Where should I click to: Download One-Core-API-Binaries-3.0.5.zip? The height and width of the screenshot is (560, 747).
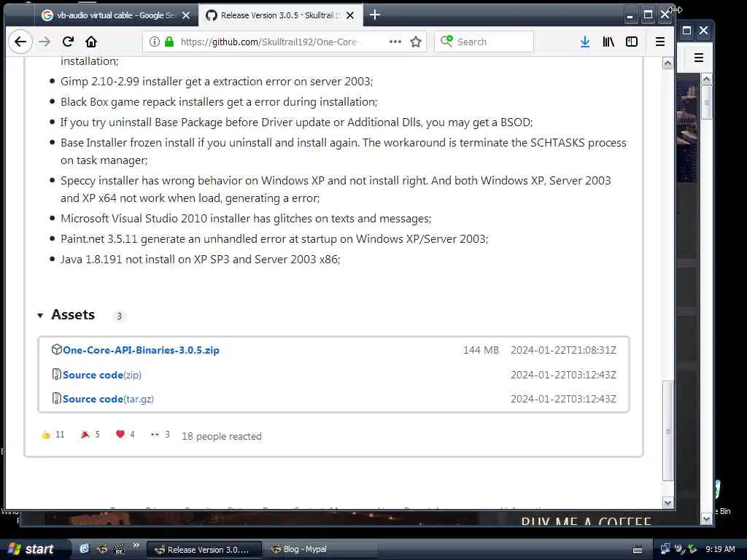coord(141,350)
